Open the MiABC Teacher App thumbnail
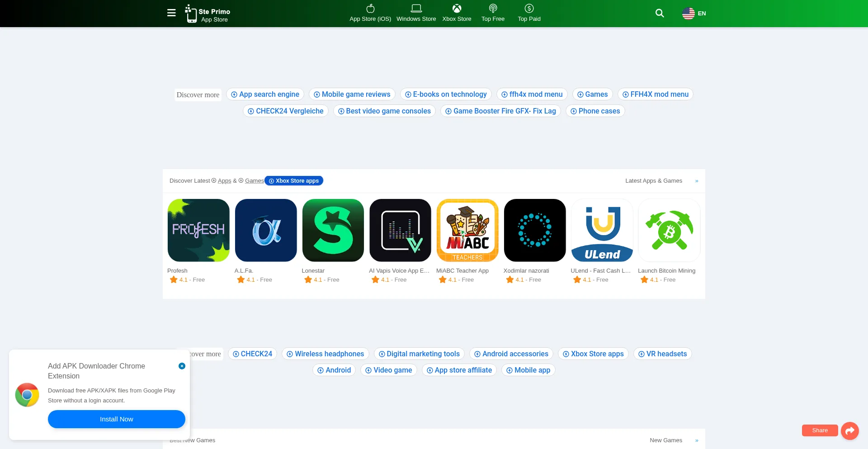 tap(467, 230)
